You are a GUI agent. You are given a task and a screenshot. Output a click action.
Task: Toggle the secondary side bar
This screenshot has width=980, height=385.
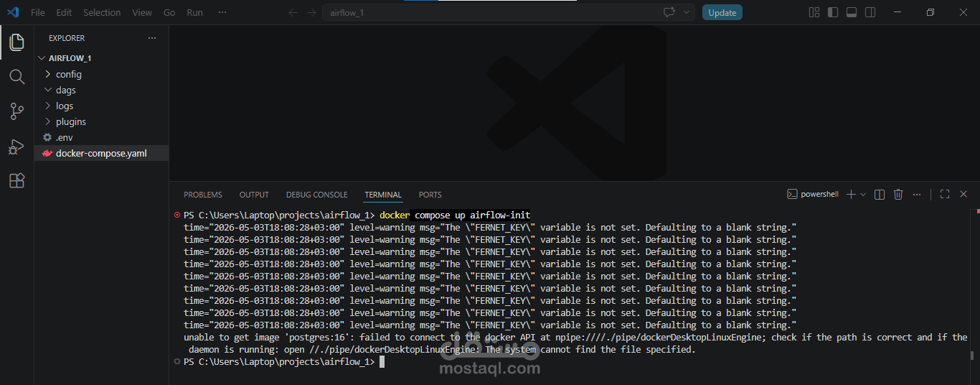click(x=870, y=12)
